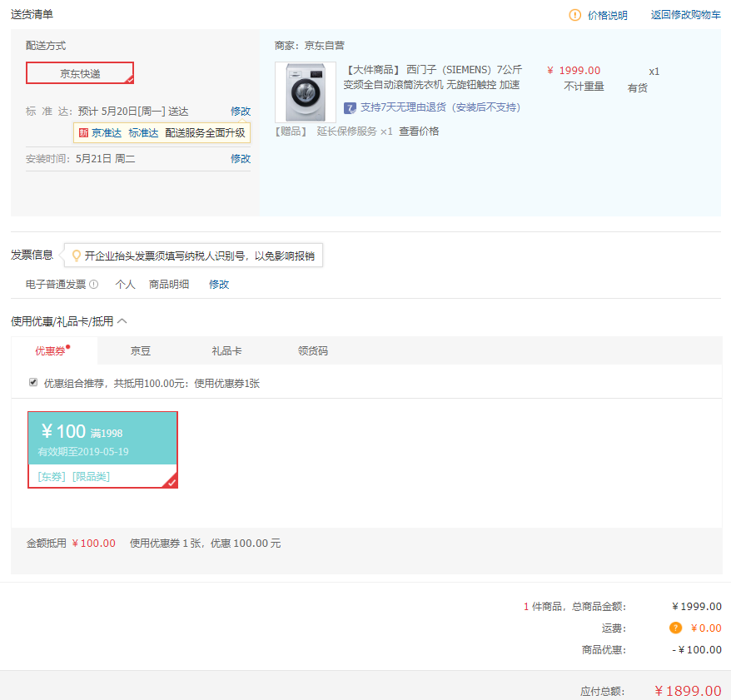Image resolution: width=731 pixels, height=700 pixels.
Task: Click the 标准达 link
Action: coord(143,133)
